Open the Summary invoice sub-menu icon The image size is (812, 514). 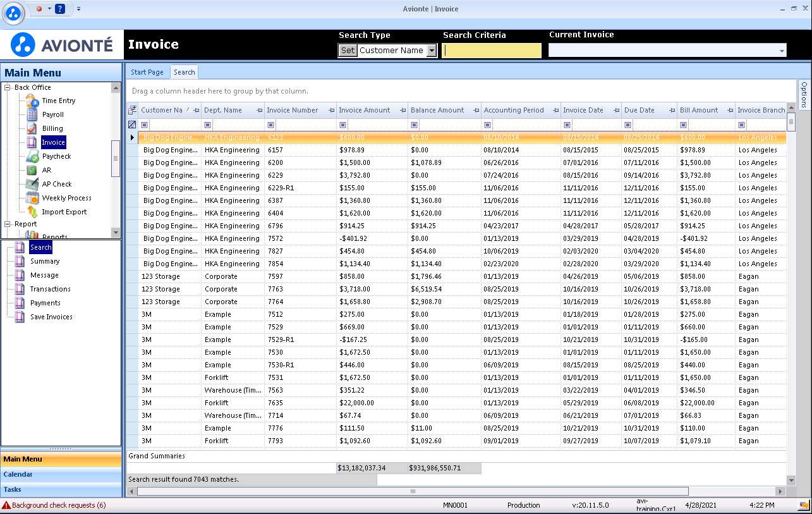[20, 261]
